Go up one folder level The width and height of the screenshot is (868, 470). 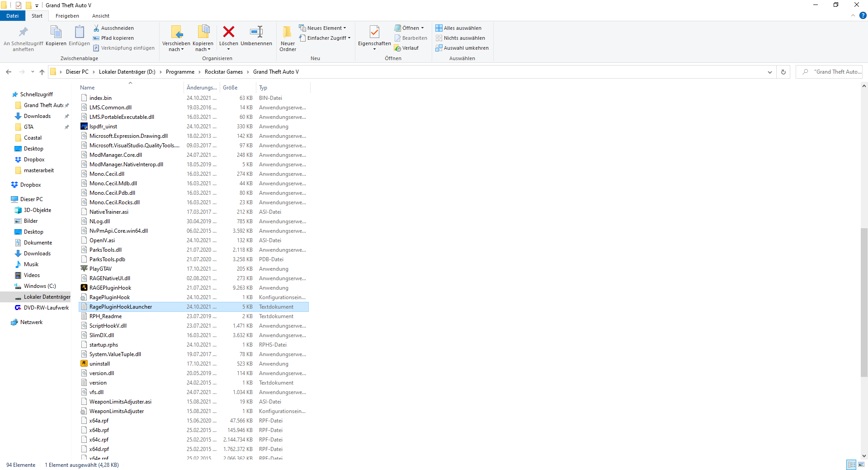pyautogui.click(x=42, y=72)
